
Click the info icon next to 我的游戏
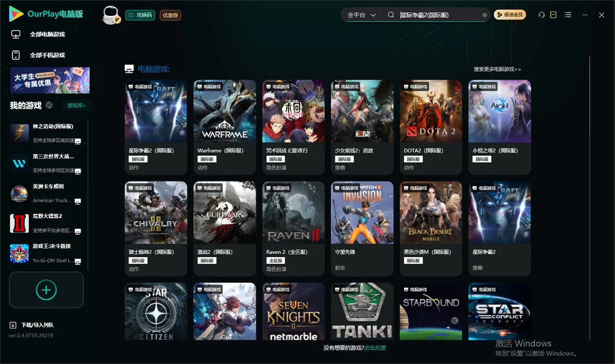point(49,105)
